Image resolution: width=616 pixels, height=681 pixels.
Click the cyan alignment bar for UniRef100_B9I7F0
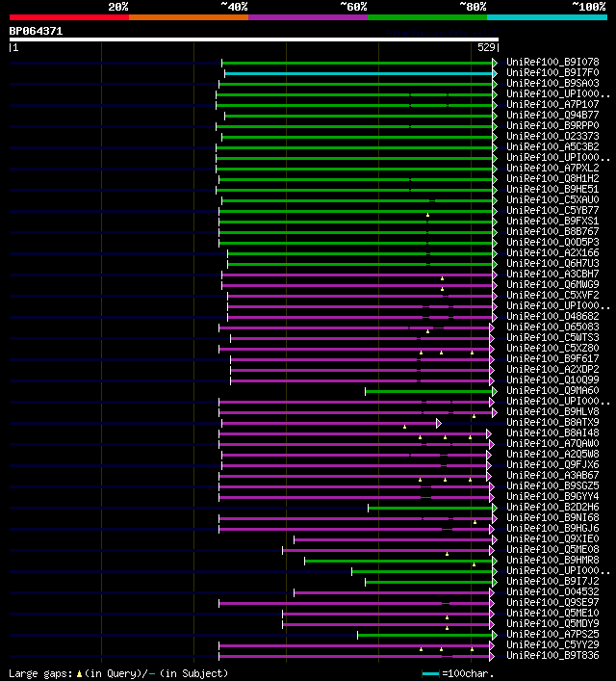point(359,74)
